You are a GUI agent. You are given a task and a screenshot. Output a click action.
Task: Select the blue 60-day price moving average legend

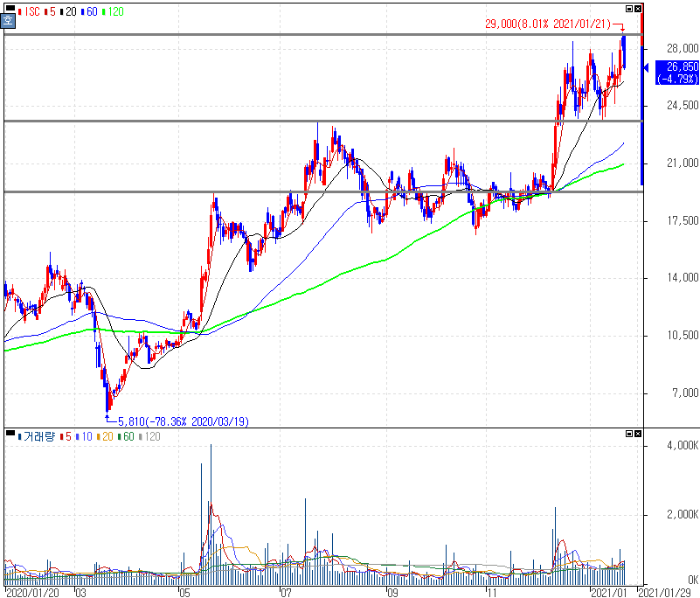pyautogui.click(x=89, y=12)
